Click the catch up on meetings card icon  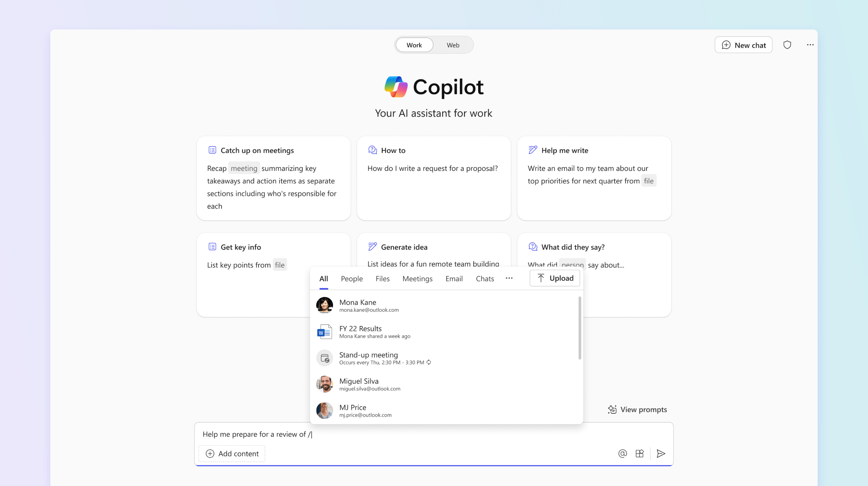click(212, 150)
